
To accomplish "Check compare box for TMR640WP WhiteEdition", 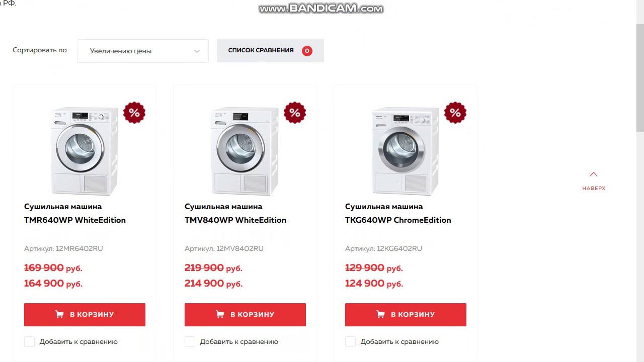I will (x=30, y=342).
